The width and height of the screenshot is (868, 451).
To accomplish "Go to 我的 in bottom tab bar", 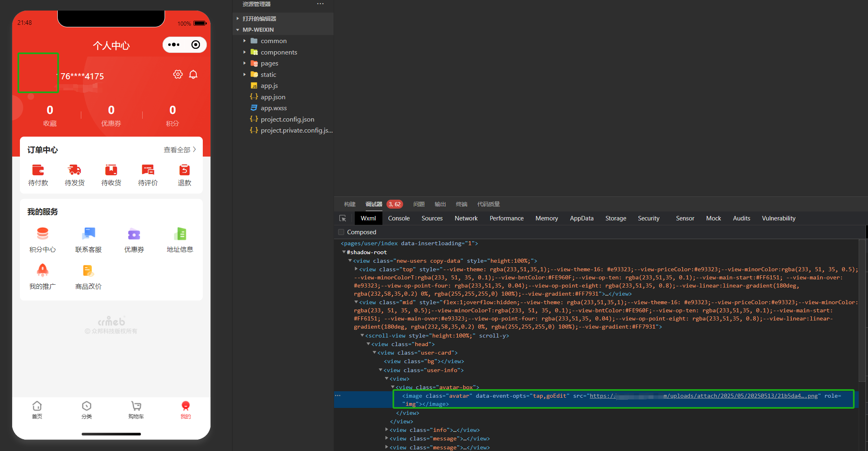I will pyautogui.click(x=186, y=410).
